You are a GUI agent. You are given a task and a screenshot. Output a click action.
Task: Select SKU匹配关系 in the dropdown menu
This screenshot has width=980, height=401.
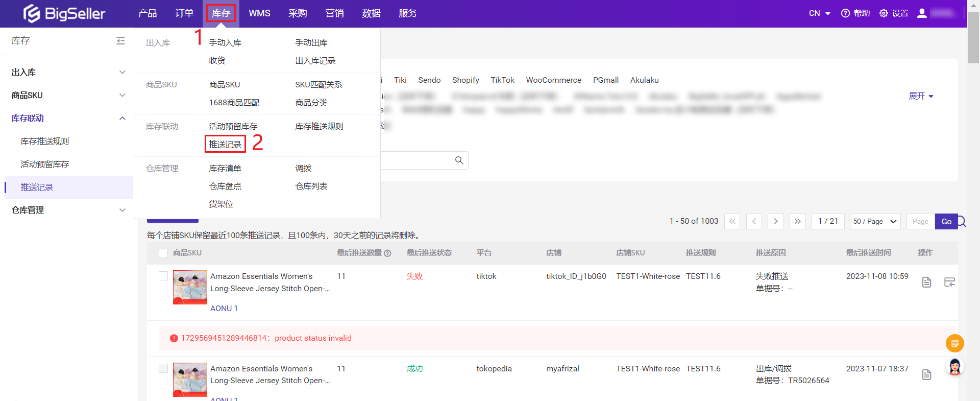(318, 85)
